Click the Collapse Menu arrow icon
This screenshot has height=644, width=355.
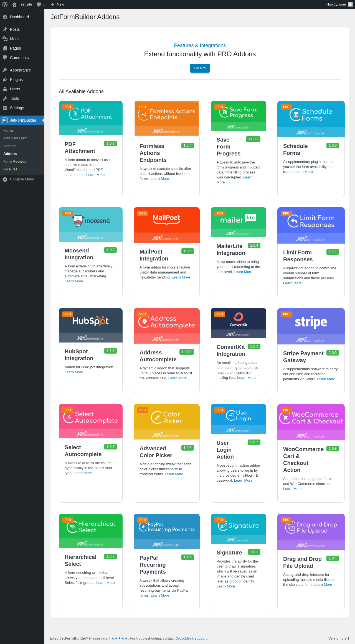(x=5, y=179)
